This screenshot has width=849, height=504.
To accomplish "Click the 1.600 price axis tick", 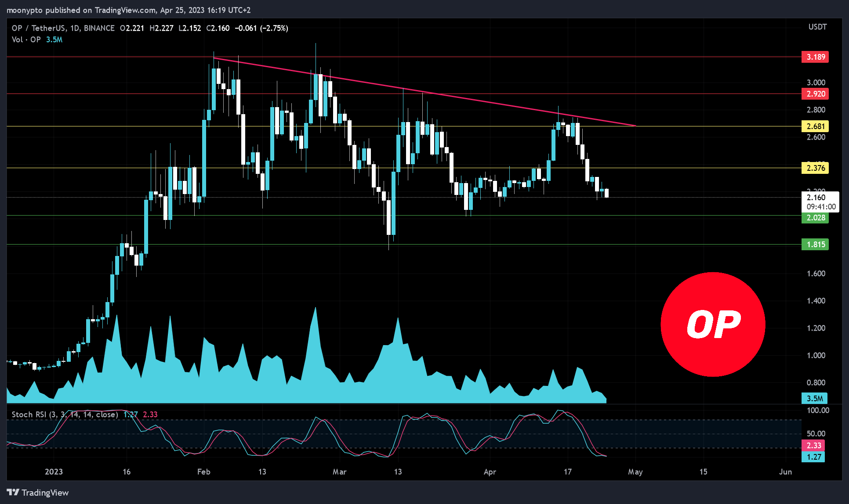I will coord(816,274).
